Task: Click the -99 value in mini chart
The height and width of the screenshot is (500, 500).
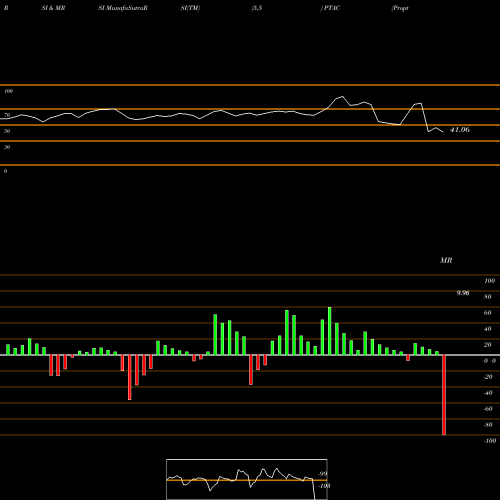Action: click(x=322, y=474)
